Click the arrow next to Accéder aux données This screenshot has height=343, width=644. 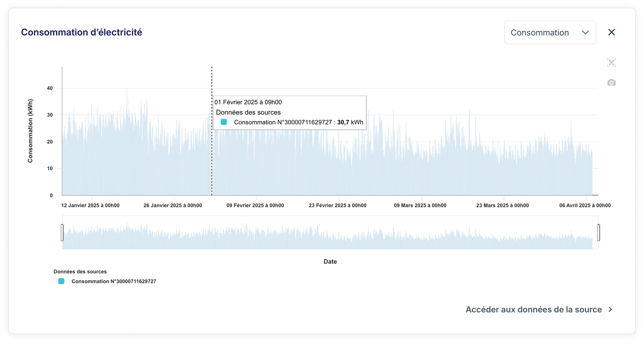click(610, 309)
